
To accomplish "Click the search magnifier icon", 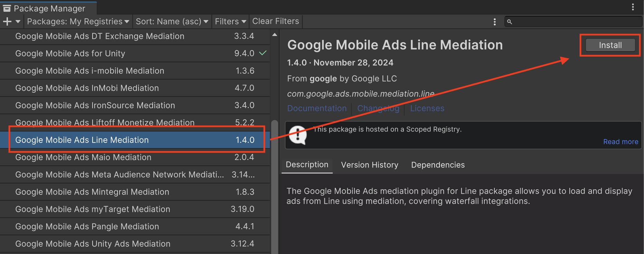I will [509, 22].
